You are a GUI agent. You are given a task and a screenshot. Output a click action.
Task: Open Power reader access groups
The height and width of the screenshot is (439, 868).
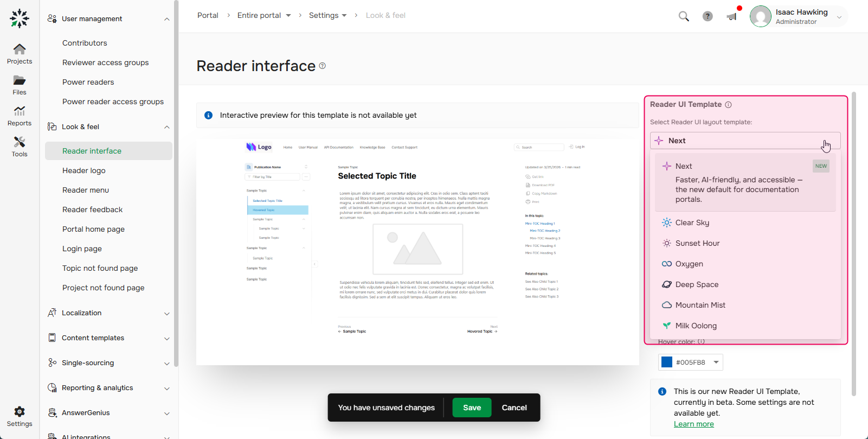tap(113, 101)
